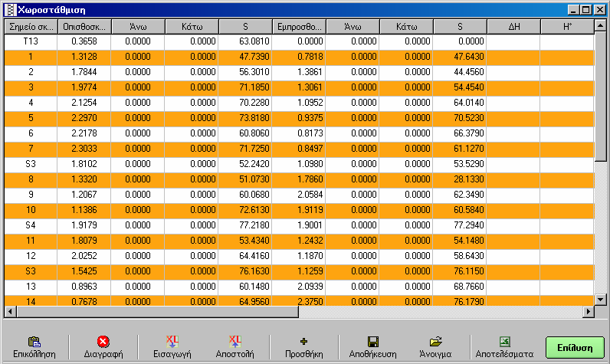The height and width of the screenshot is (364, 610).
Task: Select cell with value 63.0810
Action: coord(245,41)
